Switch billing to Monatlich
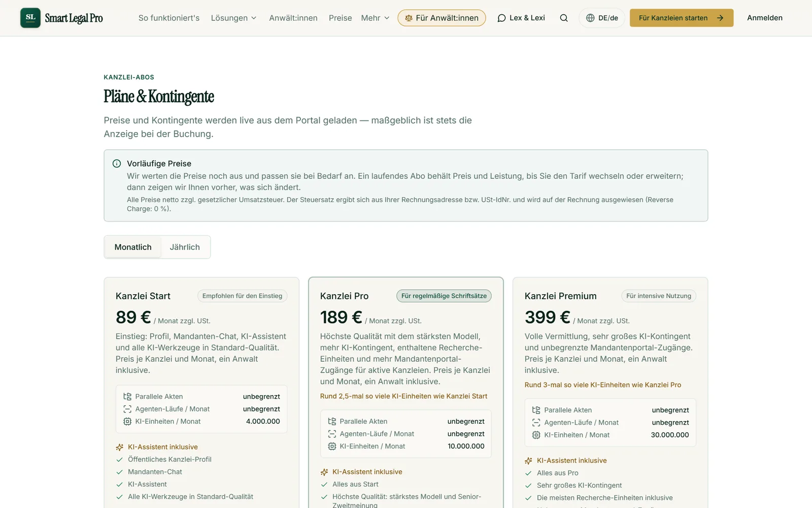 [133, 247]
